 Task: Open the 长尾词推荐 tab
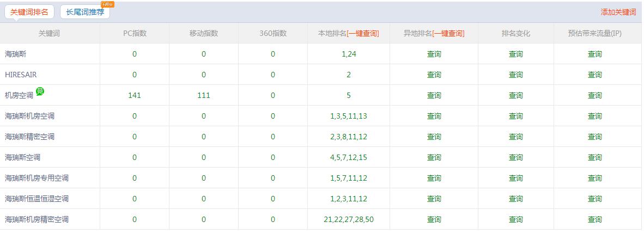(84, 12)
